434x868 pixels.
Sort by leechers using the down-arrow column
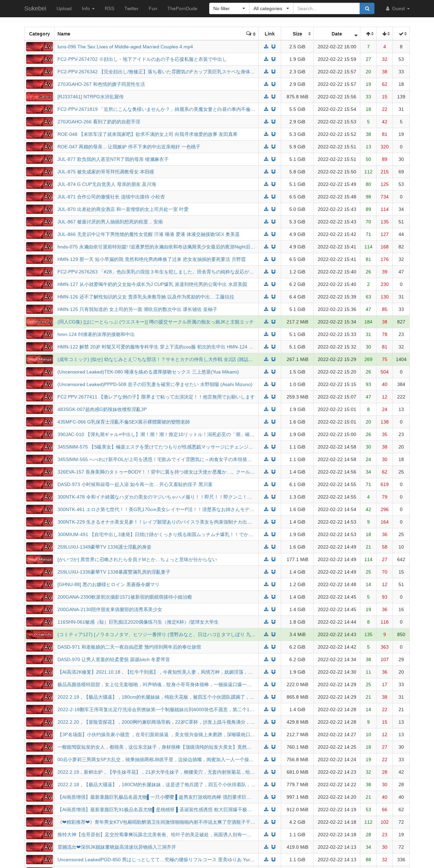click(385, 34)
